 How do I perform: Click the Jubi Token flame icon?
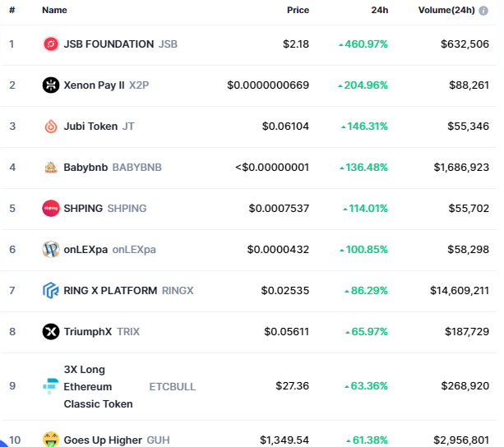pos(51,127)
